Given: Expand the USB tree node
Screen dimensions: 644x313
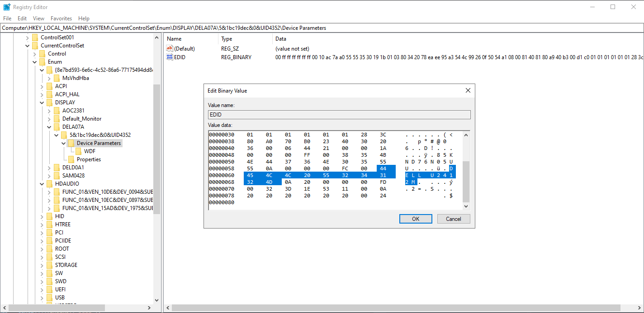Looking at the screenshot, I should pyautogui.click(x=42, y=297).
